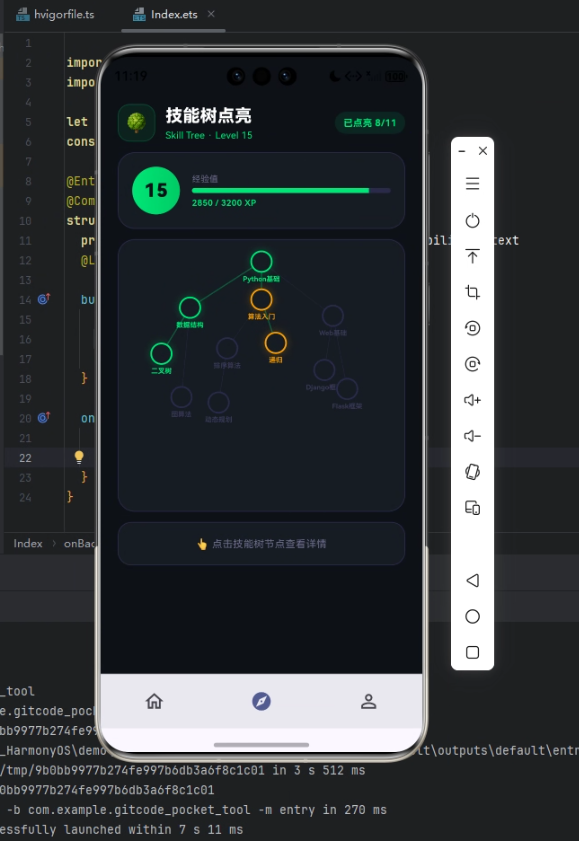Click the emulator power button icon
The height and width of the screenshot is (841, 579).
[472, 220]
